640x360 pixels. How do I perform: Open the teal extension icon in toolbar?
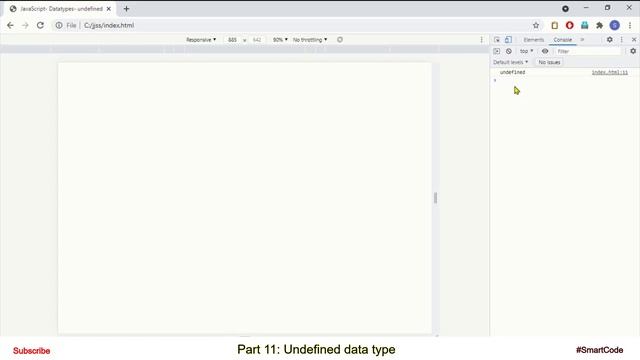(x=584, y=25)
